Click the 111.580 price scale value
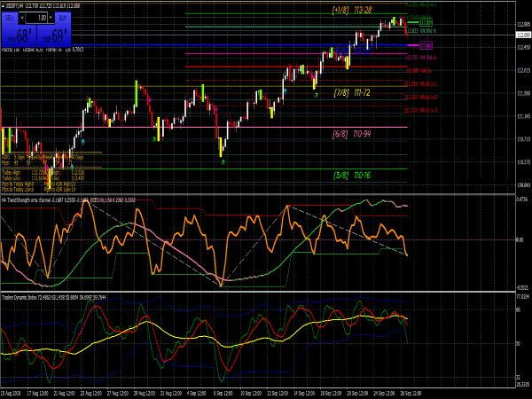 coord(523,93)
